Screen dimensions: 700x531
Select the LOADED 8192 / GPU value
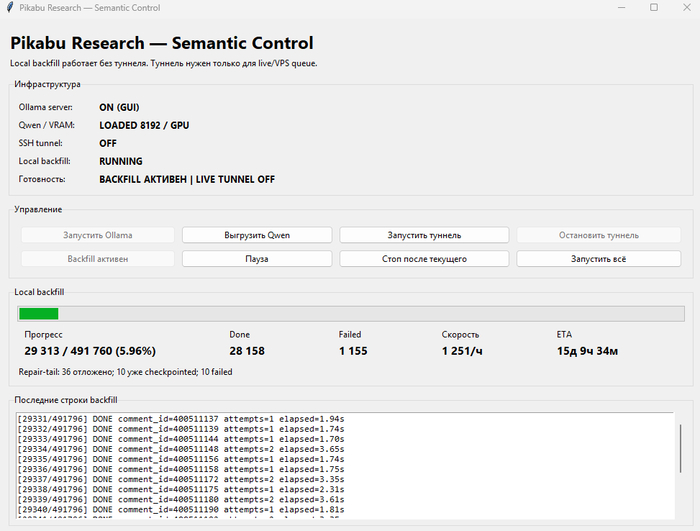(x=144, y=125)
